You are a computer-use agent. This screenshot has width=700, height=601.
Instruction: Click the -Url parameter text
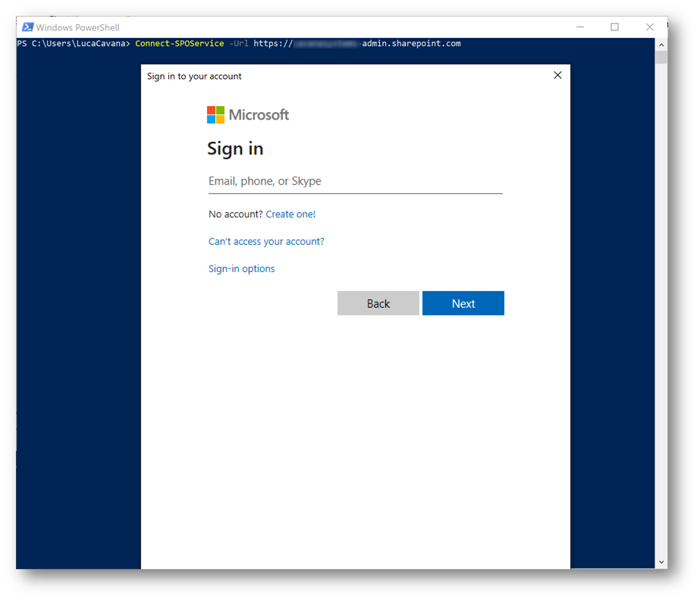[x=239, y=43]
